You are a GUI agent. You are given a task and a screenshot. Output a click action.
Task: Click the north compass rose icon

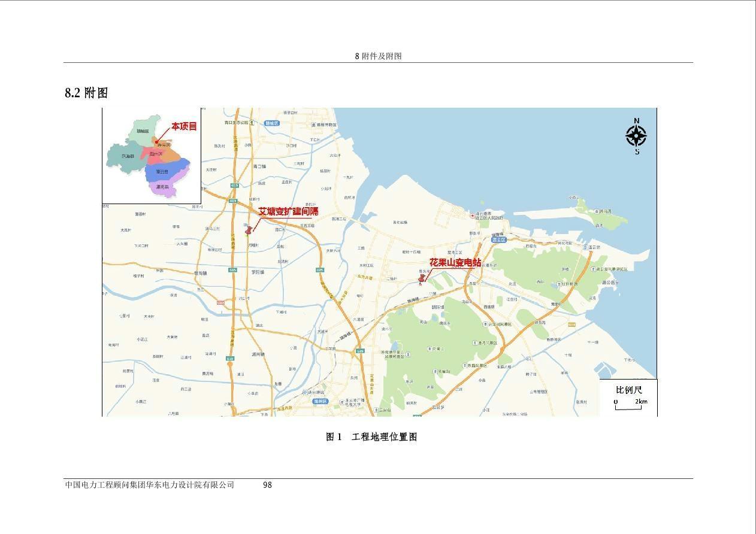pyautogui.click(x=636, y=136)
